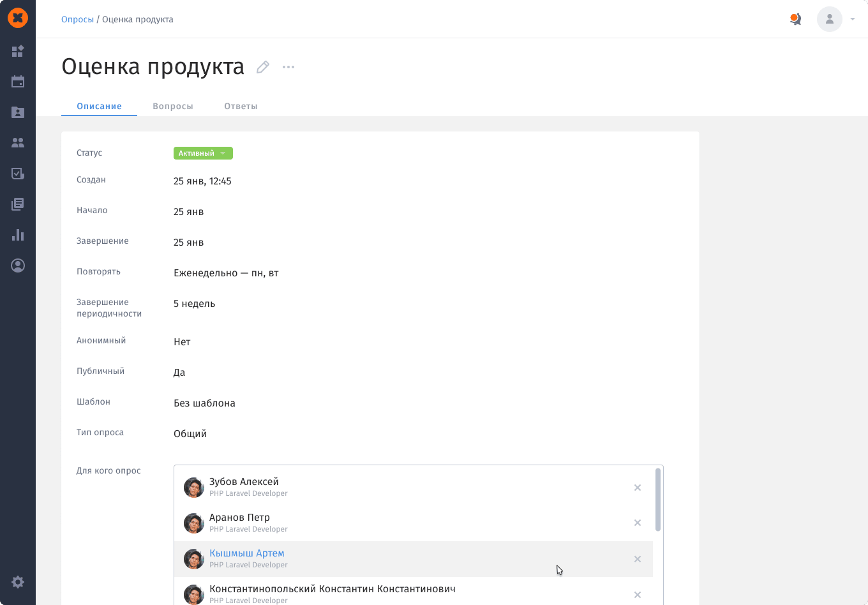
Task: Switch to the Вопросы tab
Action: 173,106
